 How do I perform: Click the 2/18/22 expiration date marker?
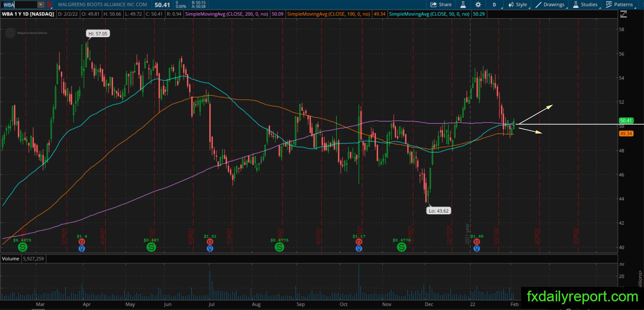537,236
